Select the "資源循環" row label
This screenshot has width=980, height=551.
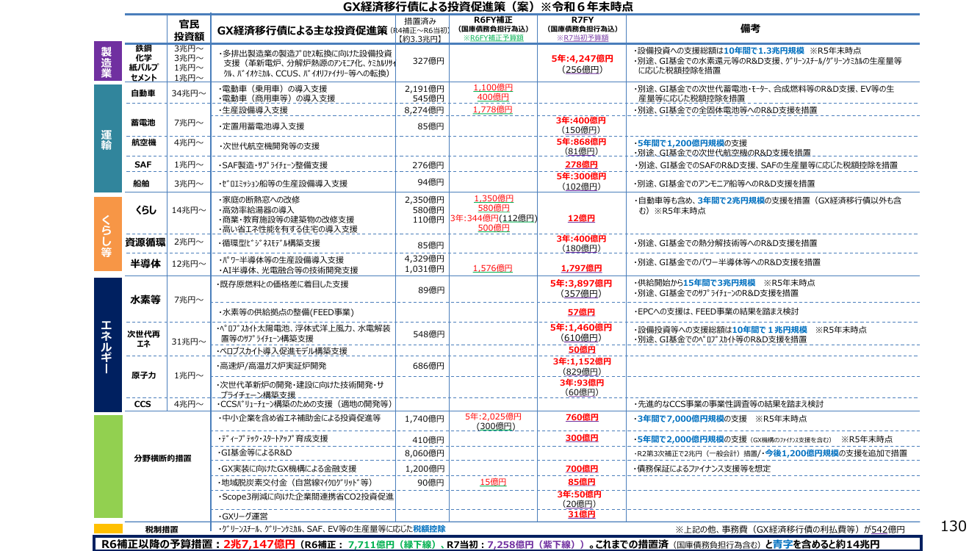point(145,242)
